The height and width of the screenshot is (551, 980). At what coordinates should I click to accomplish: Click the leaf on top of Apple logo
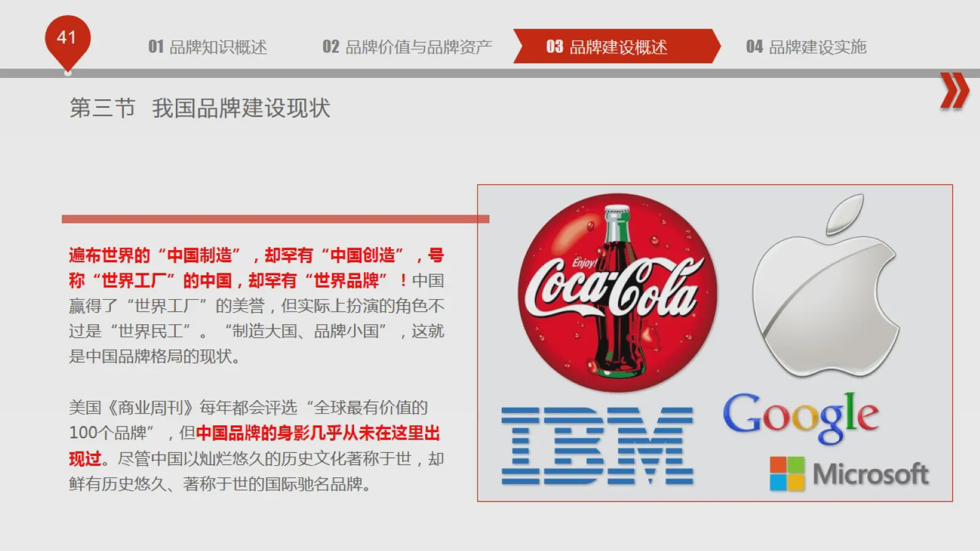(846, 215)
